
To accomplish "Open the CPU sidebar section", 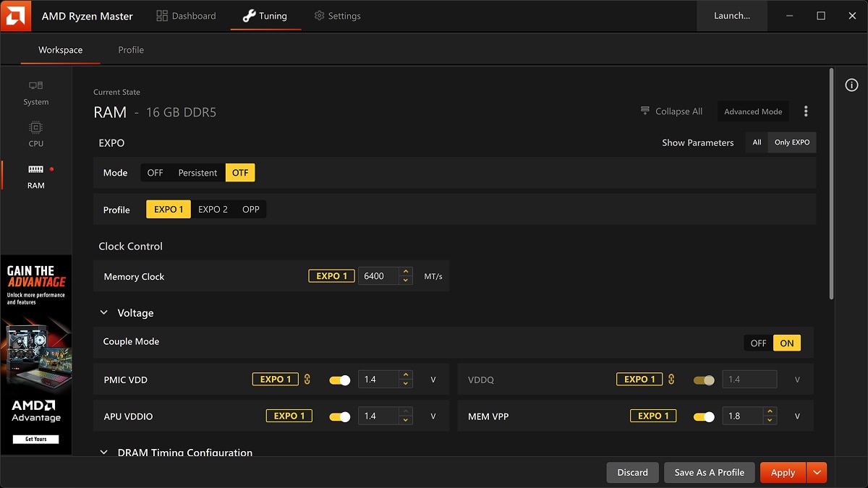I will click(35, 134).
